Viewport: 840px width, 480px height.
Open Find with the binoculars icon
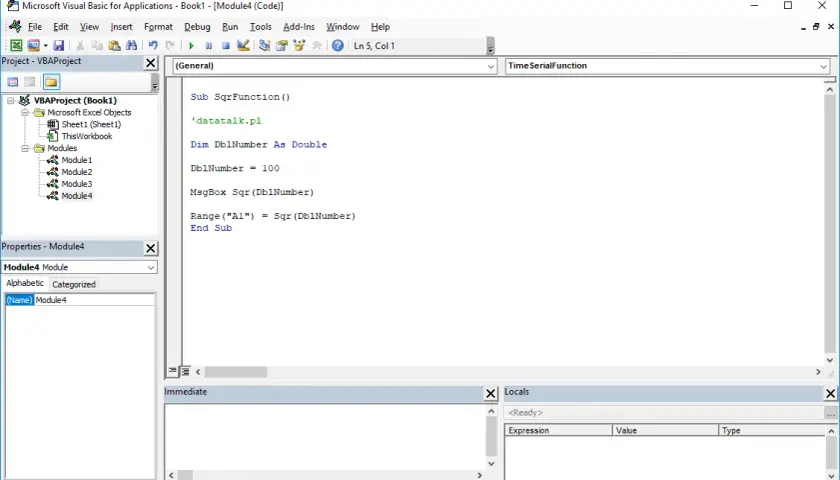coord(131,46)
